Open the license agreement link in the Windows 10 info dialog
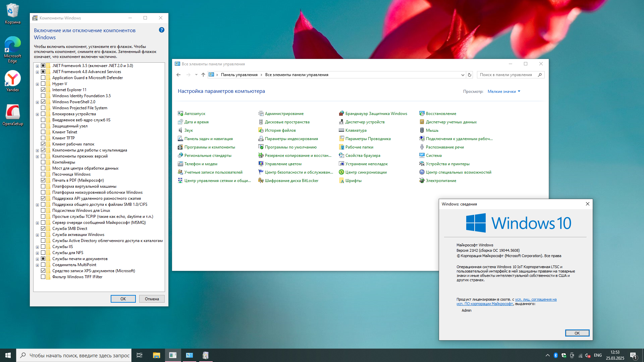Viewport: 644px width, 362px height. [x=536, y=300]
